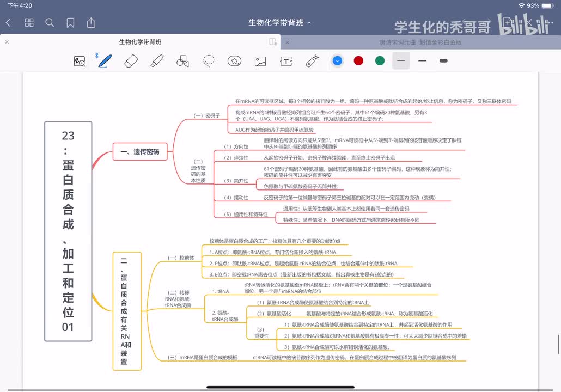
Task: Click the （1）方向性 text
Action: click(236, 146)
